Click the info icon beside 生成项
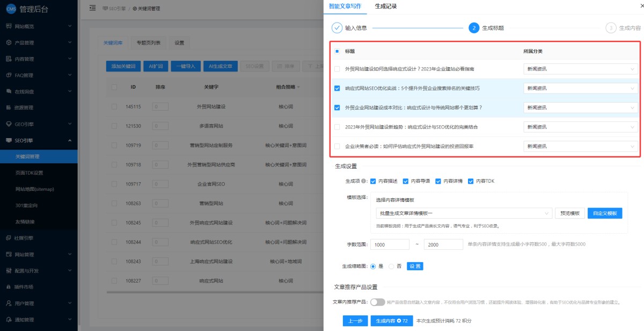The height and width of the screenshot is (331, 644). pos(364,181)
